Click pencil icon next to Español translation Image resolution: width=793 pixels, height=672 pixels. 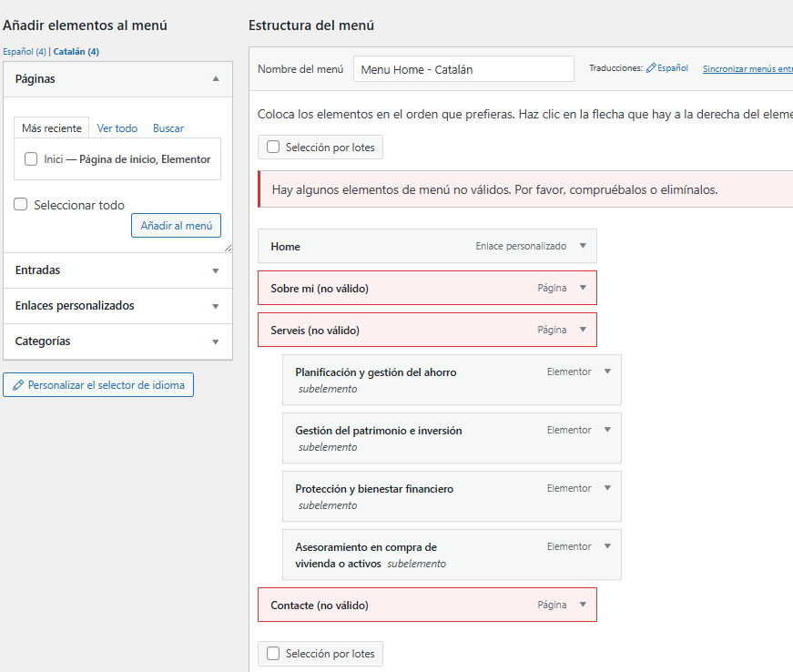[651, 68]
